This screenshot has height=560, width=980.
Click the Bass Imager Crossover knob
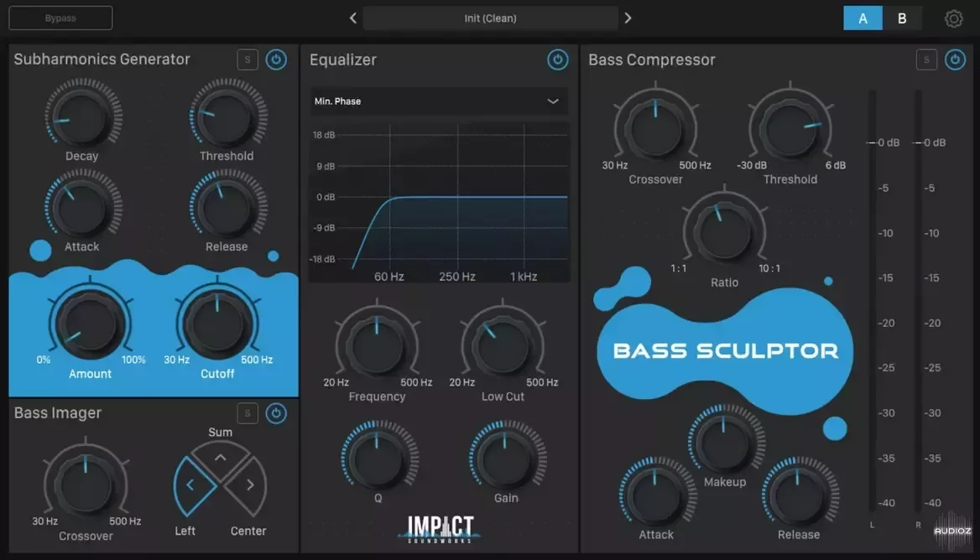(x=86, y=485)
